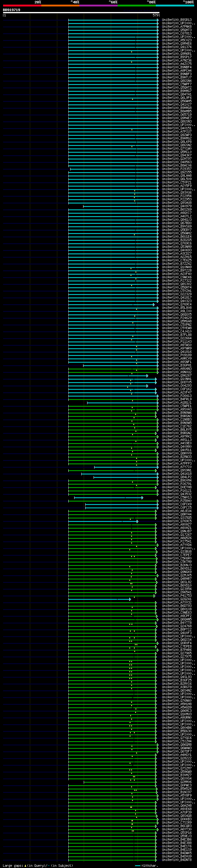197x868 pixels.
Task: Select hit label UniRef100_C5WPF7
Action: click(177, 84)
